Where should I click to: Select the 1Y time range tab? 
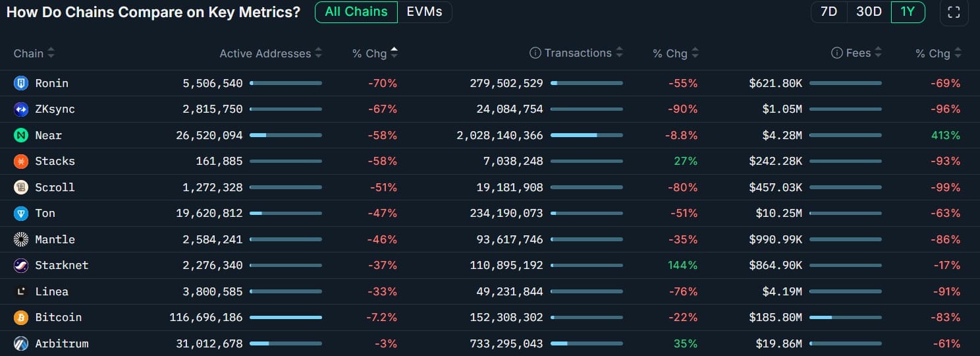[x=908, y=12]
